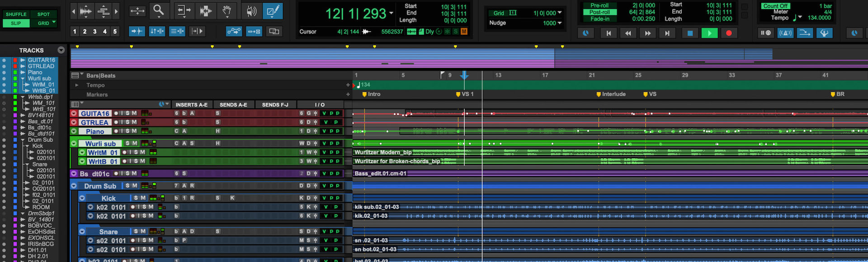Viewport: 868px width, 262px height.
Task: Toggle the Conductor tempo ruler icon
Action: pos(824,33)
